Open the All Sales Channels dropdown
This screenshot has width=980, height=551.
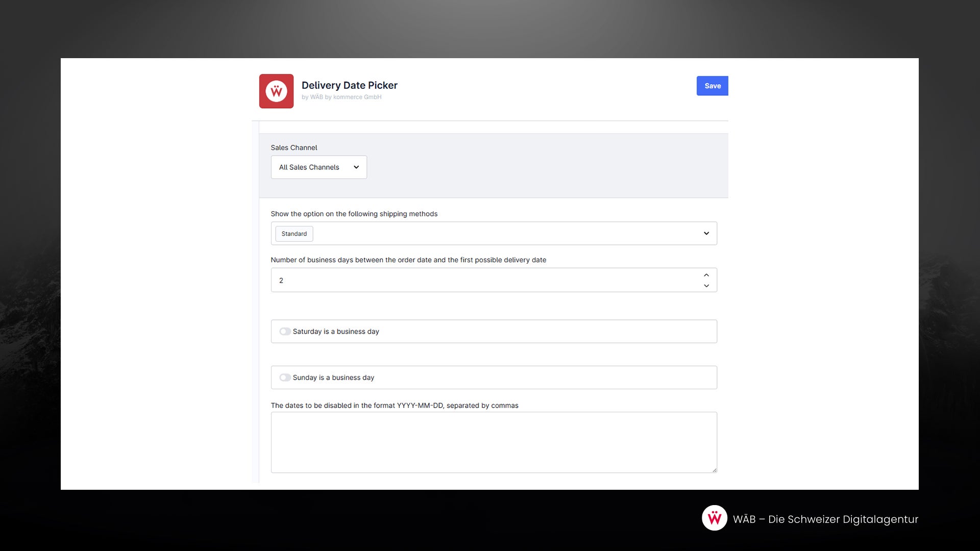[x=318, y=167]
